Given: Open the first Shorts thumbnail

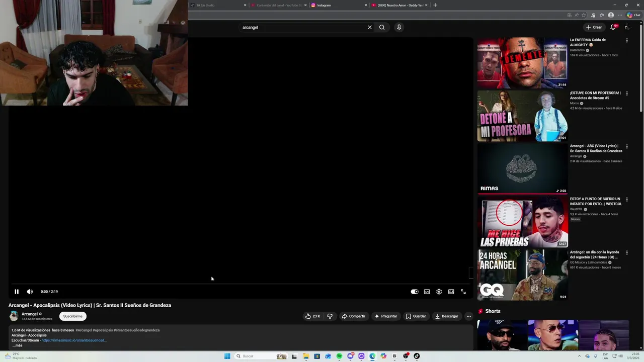Looking at the screenshot, I should 502,335.
